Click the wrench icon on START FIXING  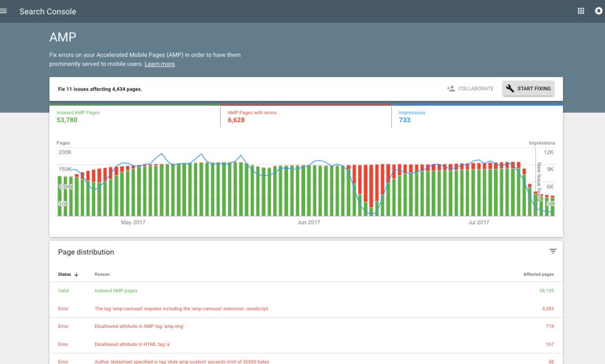(509, 88)
